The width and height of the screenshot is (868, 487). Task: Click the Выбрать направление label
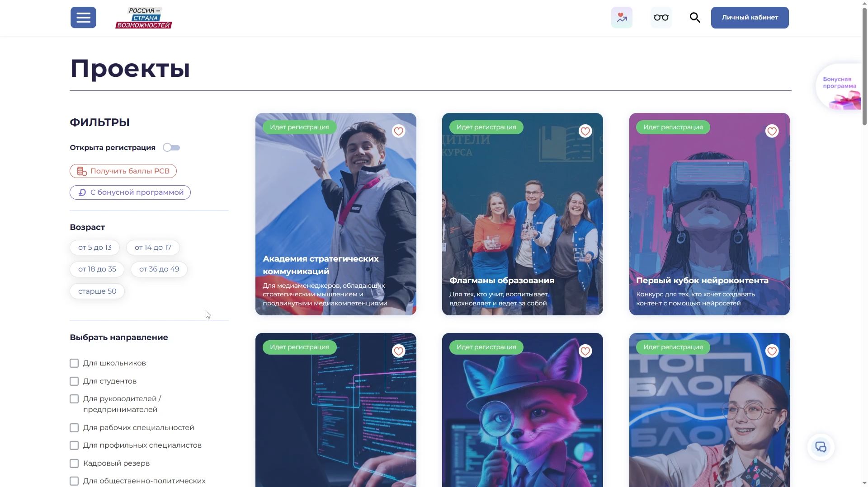119,337
